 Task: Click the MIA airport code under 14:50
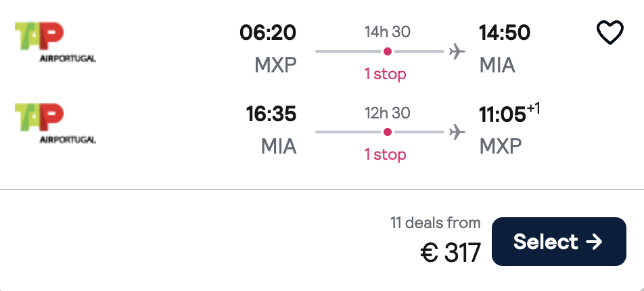point(497,65)
